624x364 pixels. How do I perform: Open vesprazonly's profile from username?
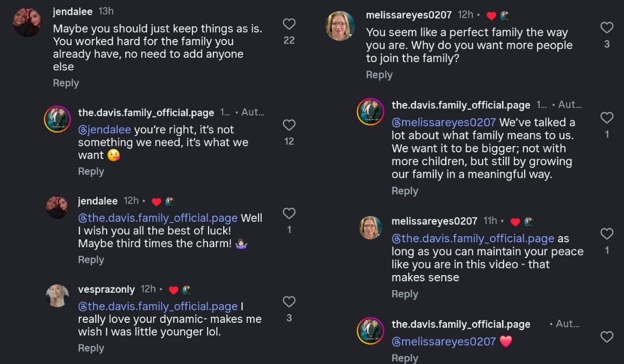[x=107, y=289]
